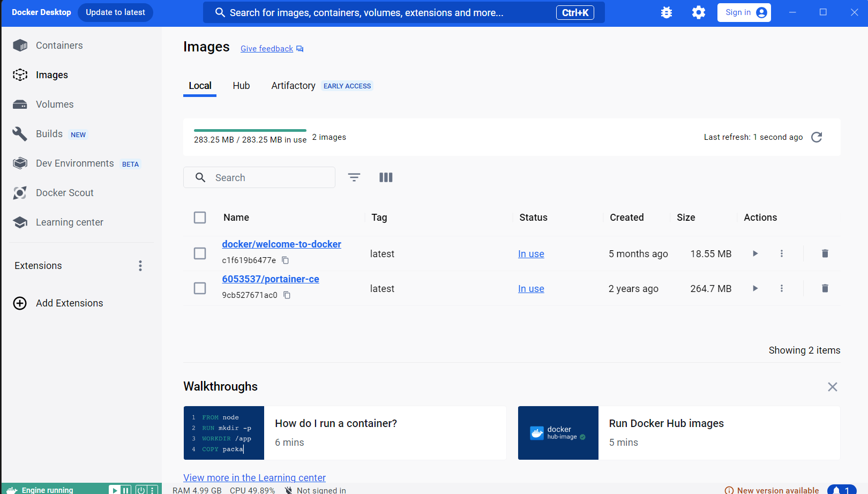Click the 2 years ago created cell
Screen dimensions: 868x494
click(633, 289)
